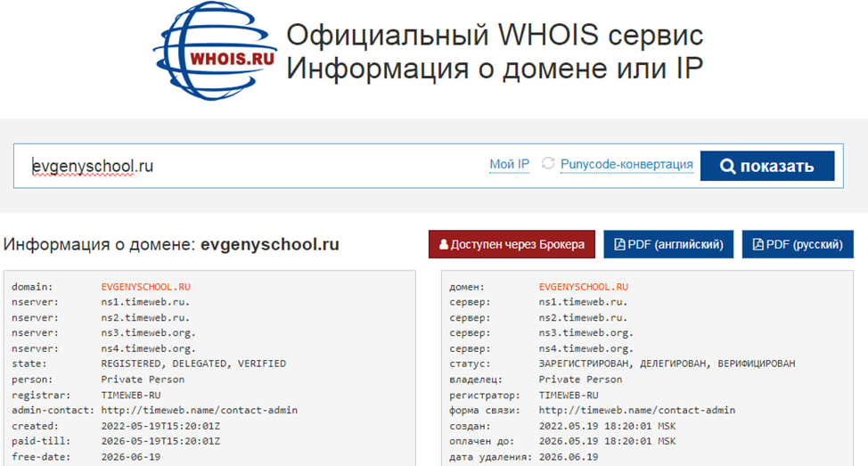
Task: Click EVGENYSCHOOL.RU in the English domain row
Action: click(145, 287)
